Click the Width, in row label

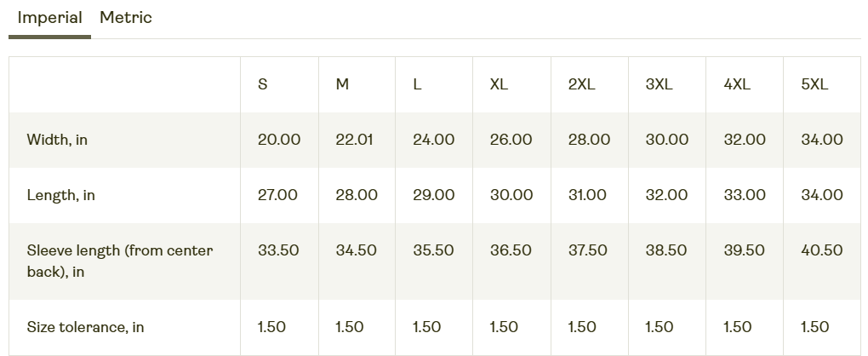57,140
